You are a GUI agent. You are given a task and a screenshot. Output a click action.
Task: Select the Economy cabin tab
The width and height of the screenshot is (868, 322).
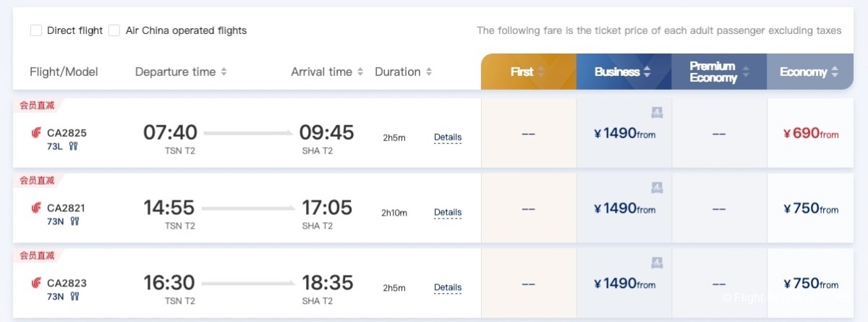(809, 72)
